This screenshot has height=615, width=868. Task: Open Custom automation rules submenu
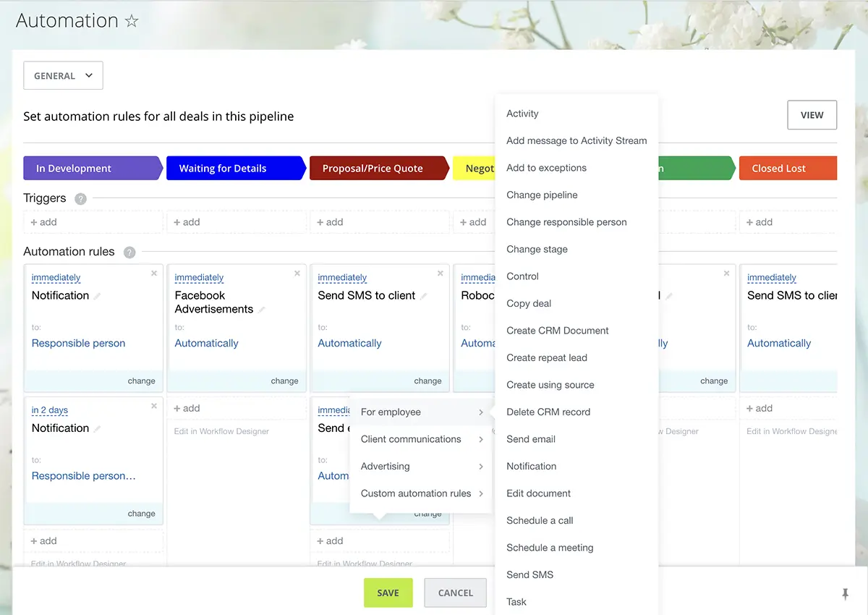coord(422,493)
